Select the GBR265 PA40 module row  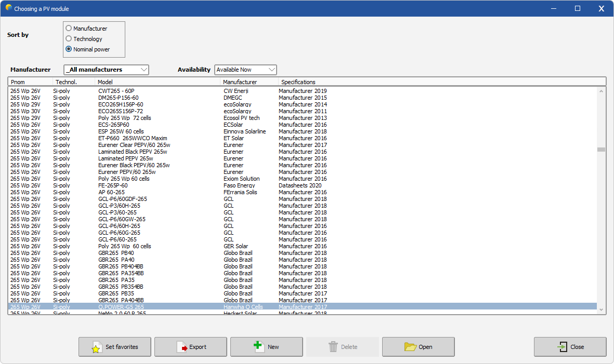pyautogui.click(x=302, y=260)
